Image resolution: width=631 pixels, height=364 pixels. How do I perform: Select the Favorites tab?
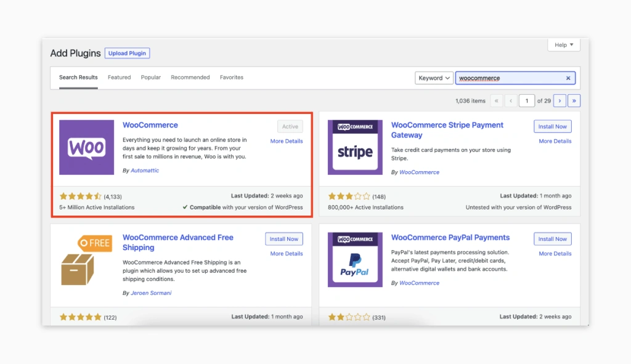click(x=231, y=77)
